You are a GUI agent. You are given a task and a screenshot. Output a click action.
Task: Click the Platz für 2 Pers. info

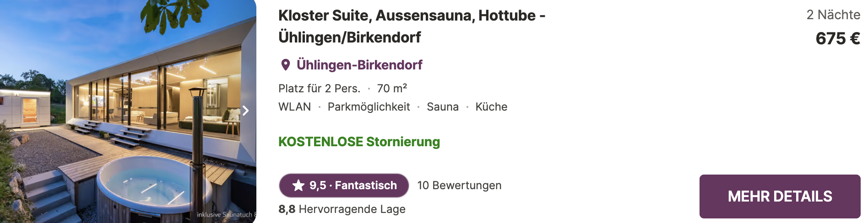click(319, 88)
